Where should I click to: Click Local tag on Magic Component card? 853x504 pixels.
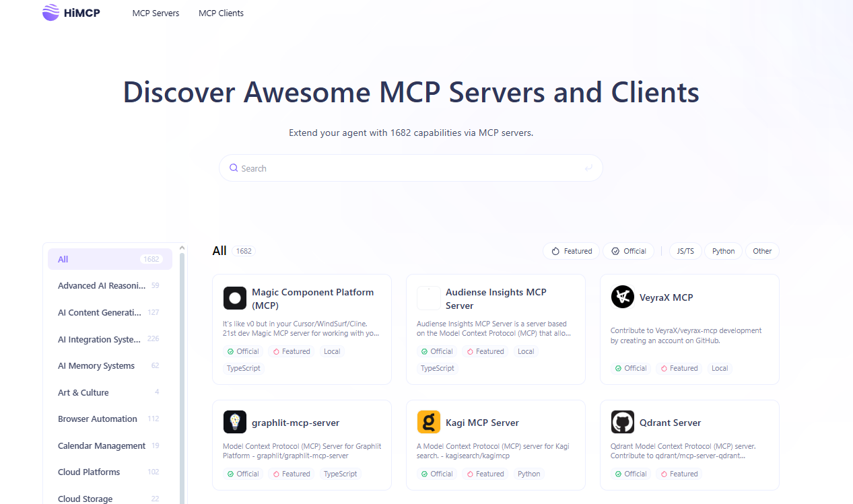pyautogui.click(x=332, y=351)
